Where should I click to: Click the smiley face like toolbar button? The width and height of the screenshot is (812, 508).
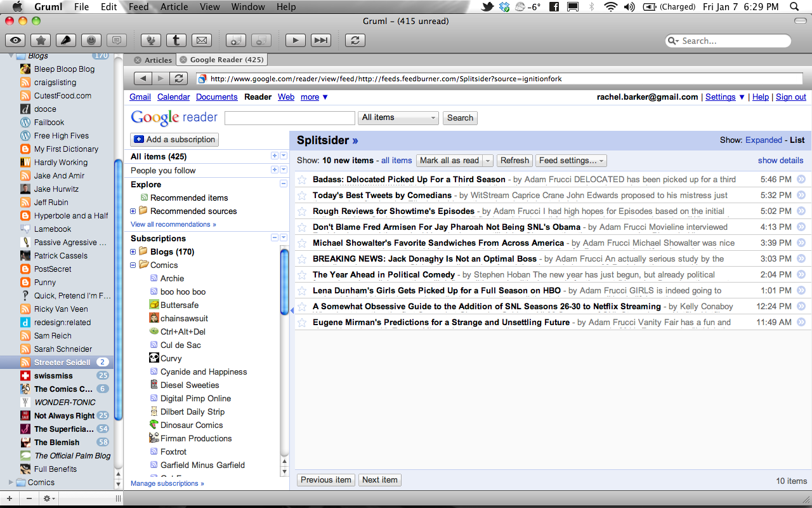[91, 40]
